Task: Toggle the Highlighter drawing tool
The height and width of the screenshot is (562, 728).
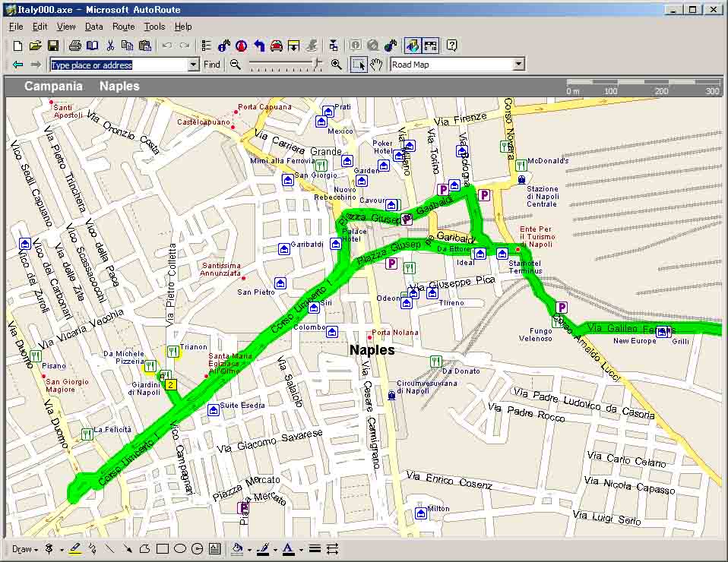Action: tap(75, 550)
